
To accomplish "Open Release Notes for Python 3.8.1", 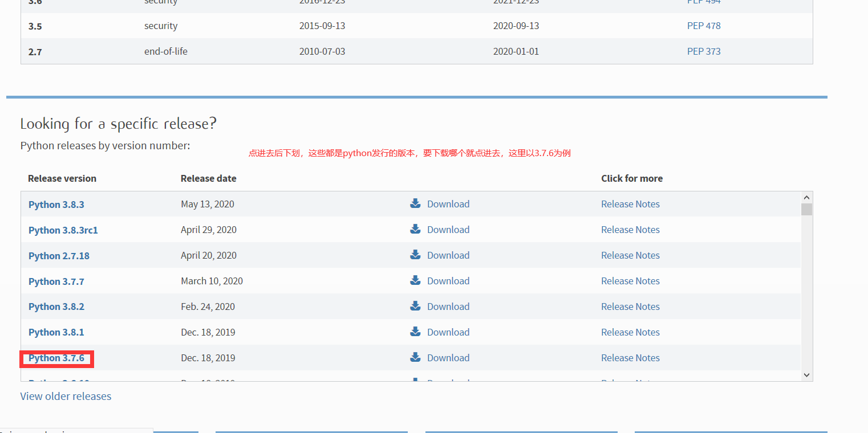I will [630, 332].
